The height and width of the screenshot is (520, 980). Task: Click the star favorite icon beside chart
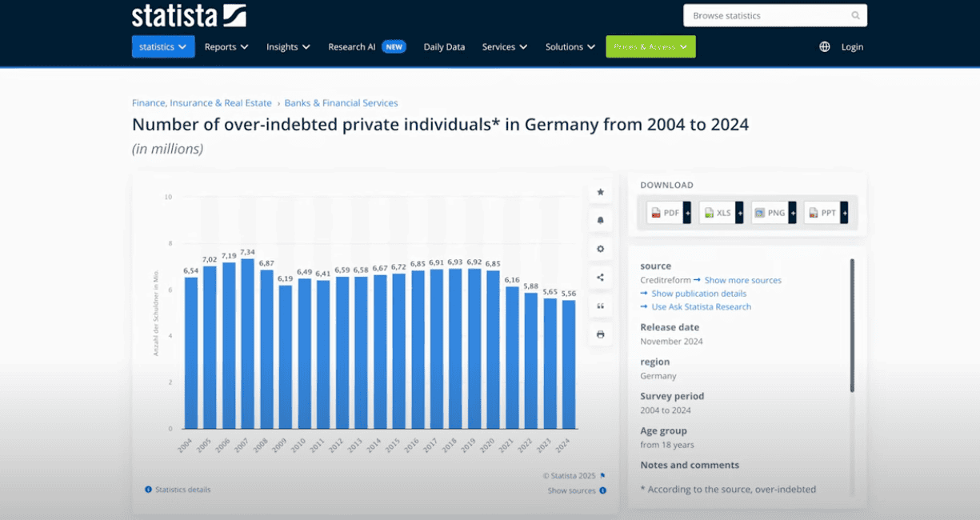click(x=600, y=192)
